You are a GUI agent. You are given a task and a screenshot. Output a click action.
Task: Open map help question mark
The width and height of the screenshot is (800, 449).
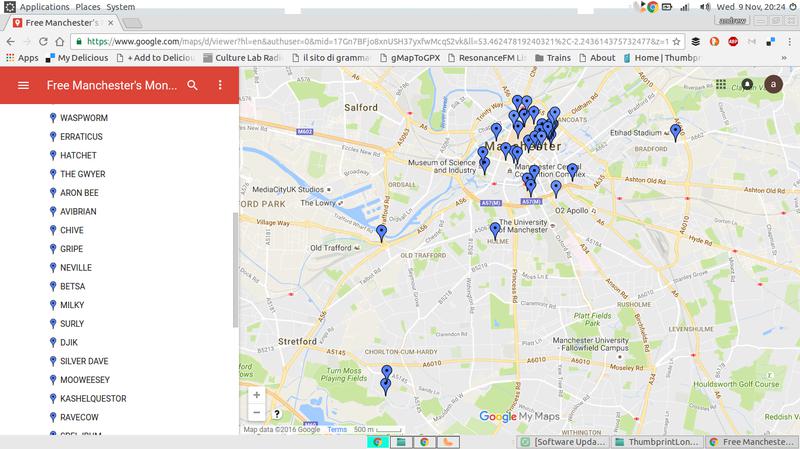277,414
